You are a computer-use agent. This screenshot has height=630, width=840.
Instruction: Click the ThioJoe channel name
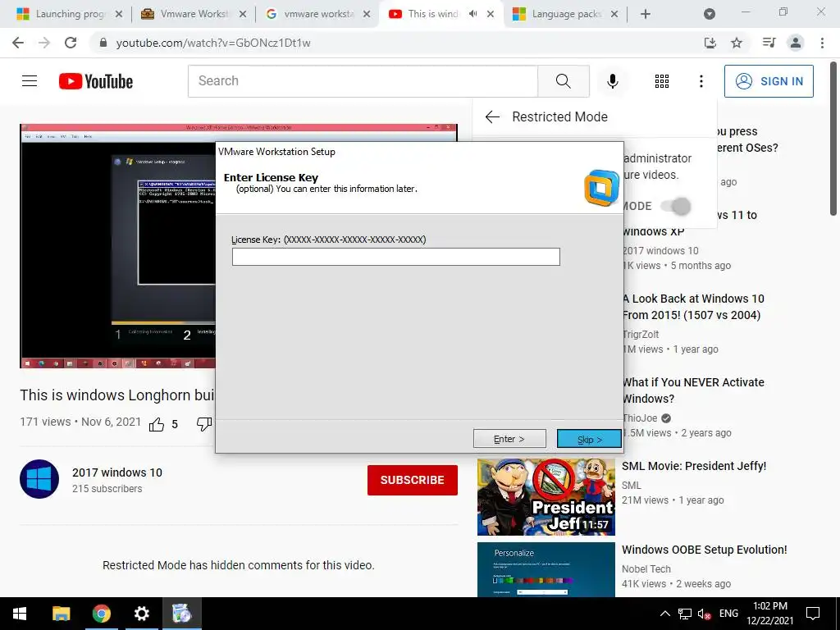(640, 418)
